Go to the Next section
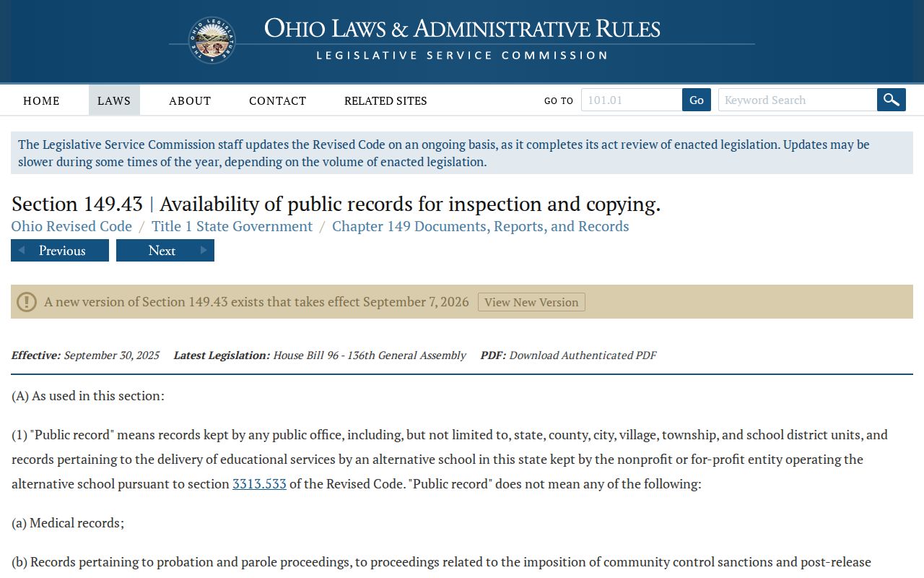 [x=165, y=251]
